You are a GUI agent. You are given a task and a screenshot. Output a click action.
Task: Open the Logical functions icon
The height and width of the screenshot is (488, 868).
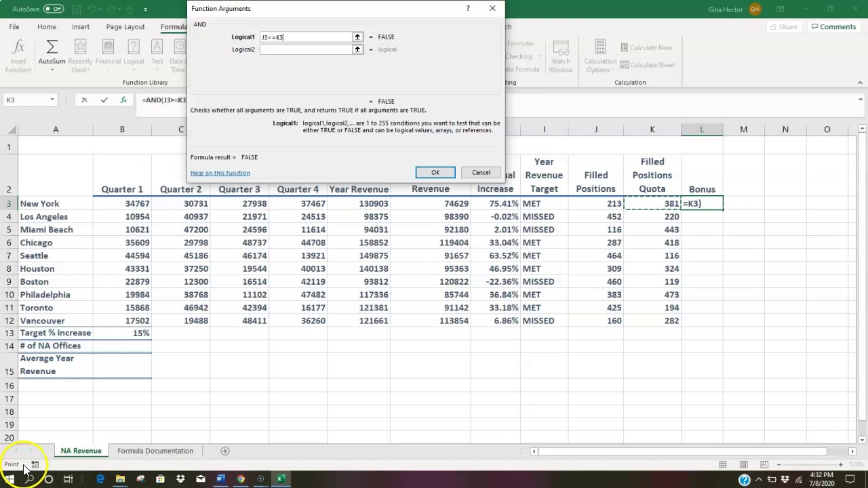pos(134,47)
